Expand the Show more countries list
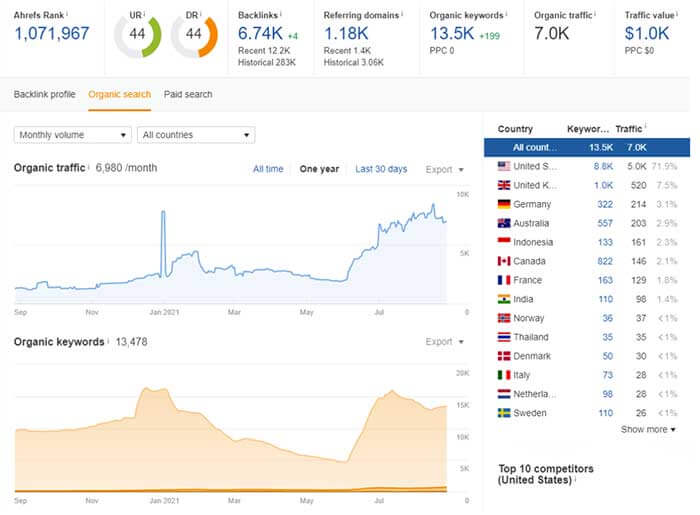Viewport: 700px width, 515px height. (x=648, y=429)
